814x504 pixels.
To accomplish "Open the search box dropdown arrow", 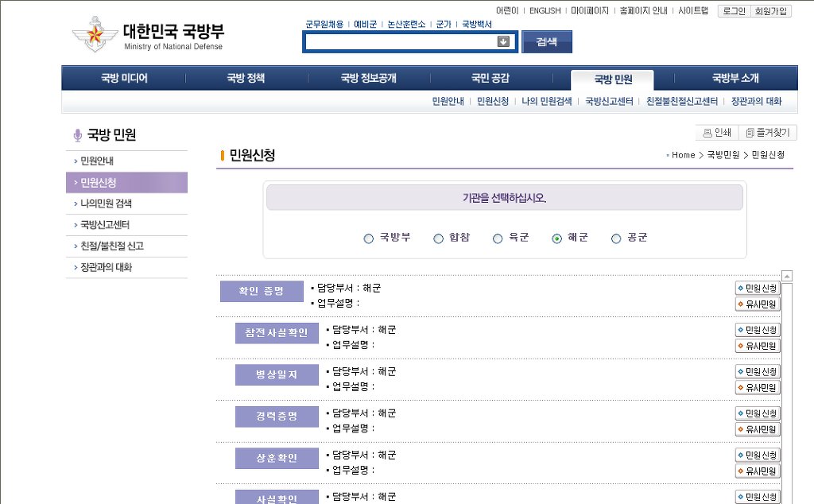I will (503, 41).
